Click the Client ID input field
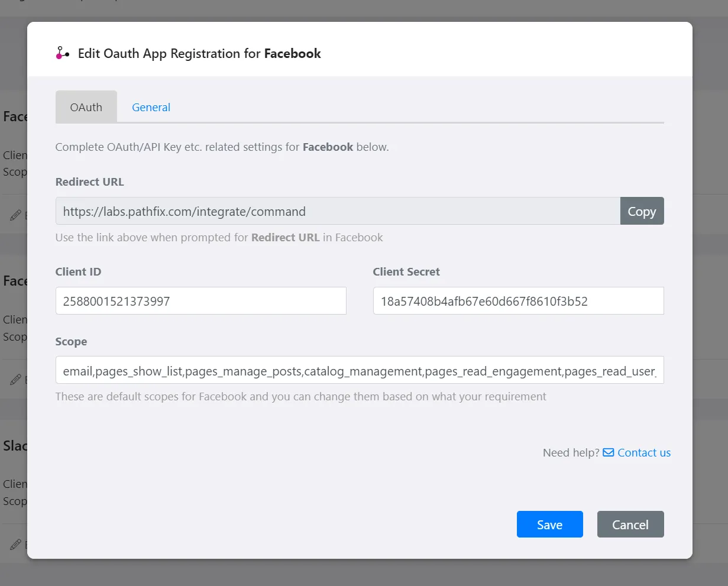 tap(201, 301)
